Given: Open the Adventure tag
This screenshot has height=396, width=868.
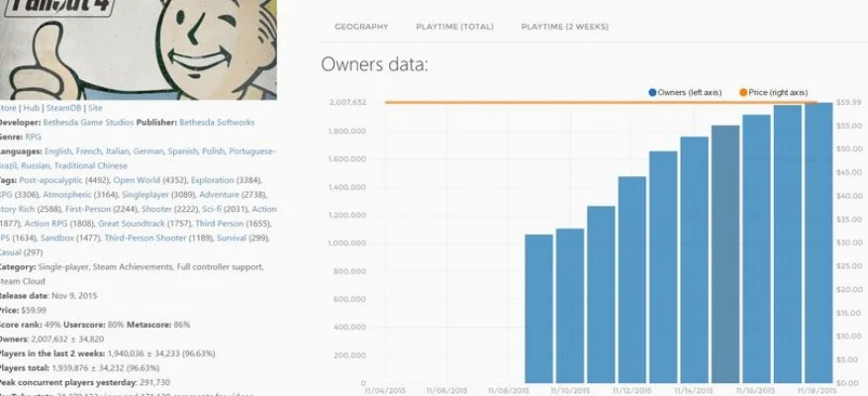Looking at the screenshot, I should [x=219, y=194].
